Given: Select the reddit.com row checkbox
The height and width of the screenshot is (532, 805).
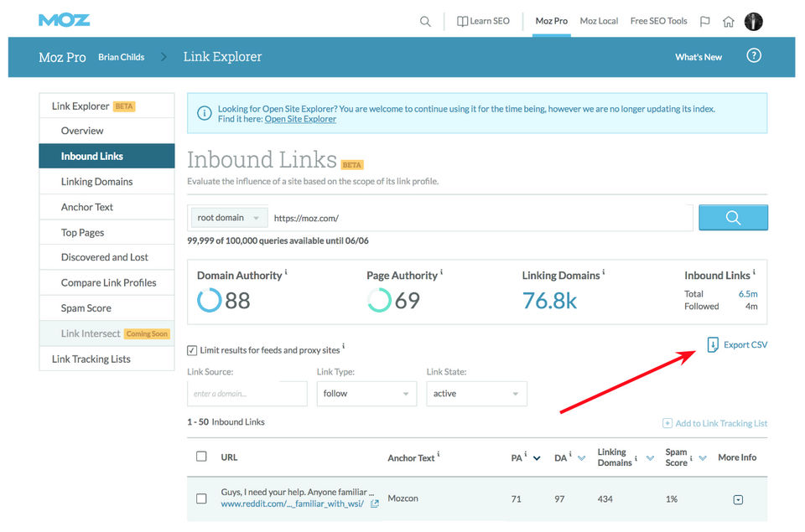Looking at the screenshot, I should 201,498.
